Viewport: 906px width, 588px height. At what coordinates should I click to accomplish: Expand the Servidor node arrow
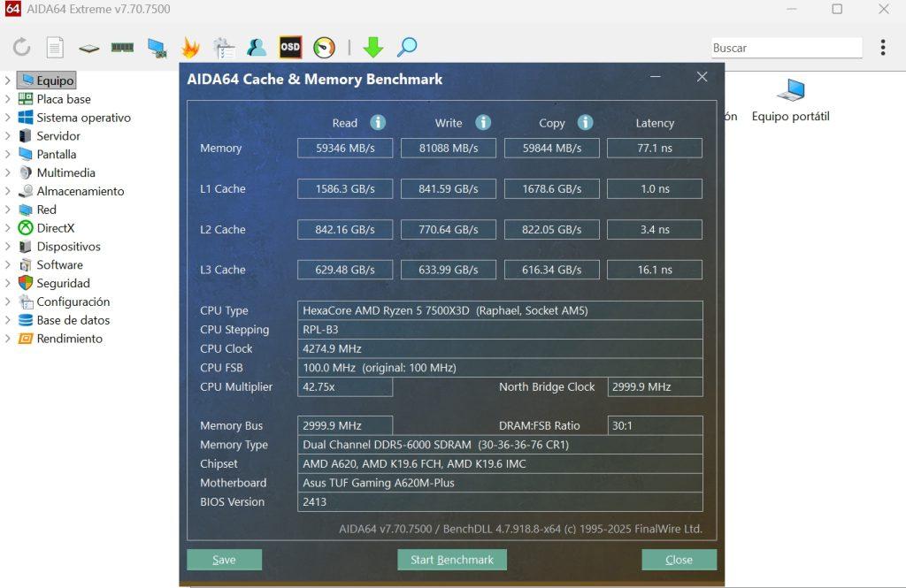7,136
